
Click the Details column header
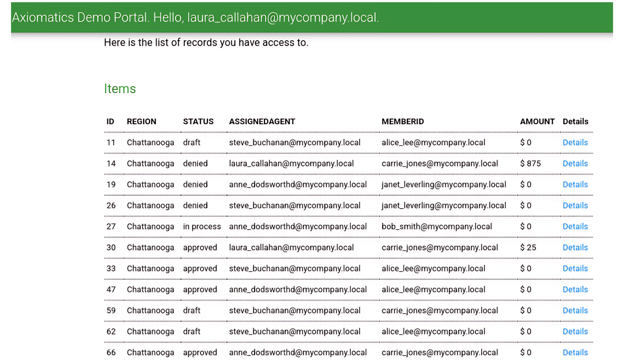[575, 122]
